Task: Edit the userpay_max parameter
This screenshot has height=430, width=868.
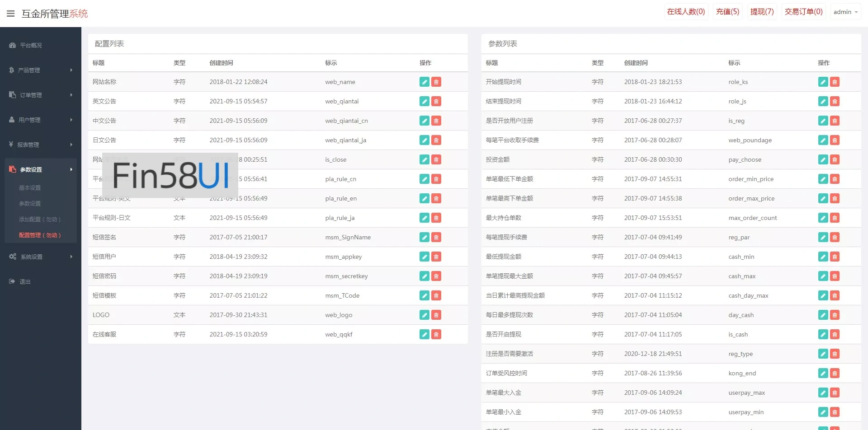Action: 823,393
